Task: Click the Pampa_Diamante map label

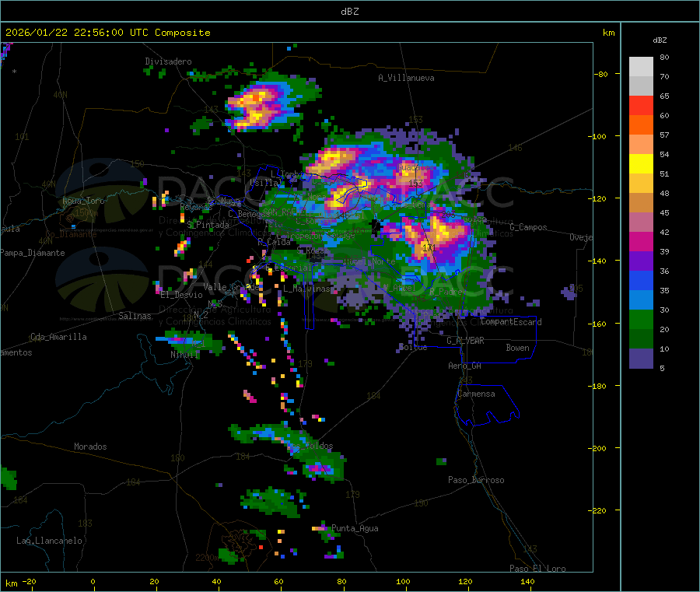Action: [x=33, y=253]
